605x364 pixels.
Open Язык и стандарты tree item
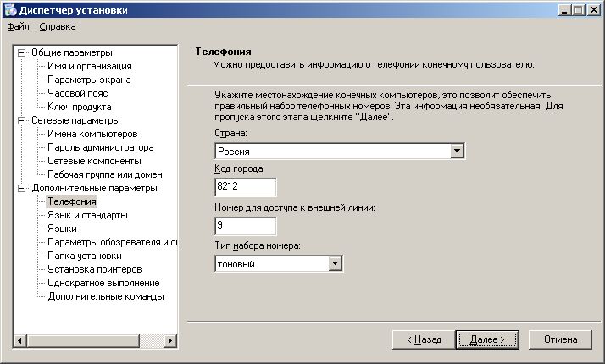pos(87,215)
